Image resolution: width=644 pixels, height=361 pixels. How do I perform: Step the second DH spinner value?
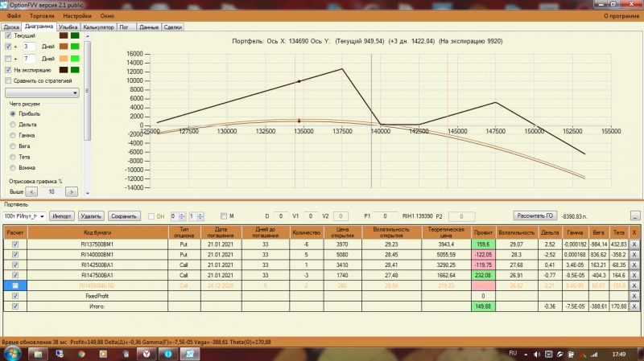click(x=200, y=216)
